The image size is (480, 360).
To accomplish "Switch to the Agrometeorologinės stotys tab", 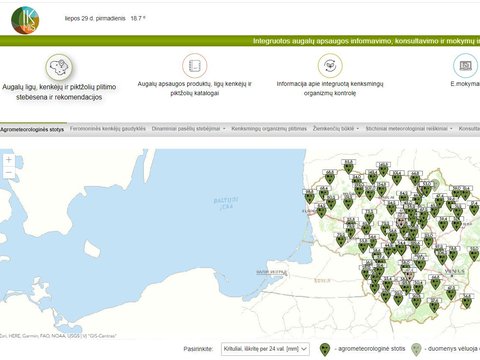I will [32, 129].
